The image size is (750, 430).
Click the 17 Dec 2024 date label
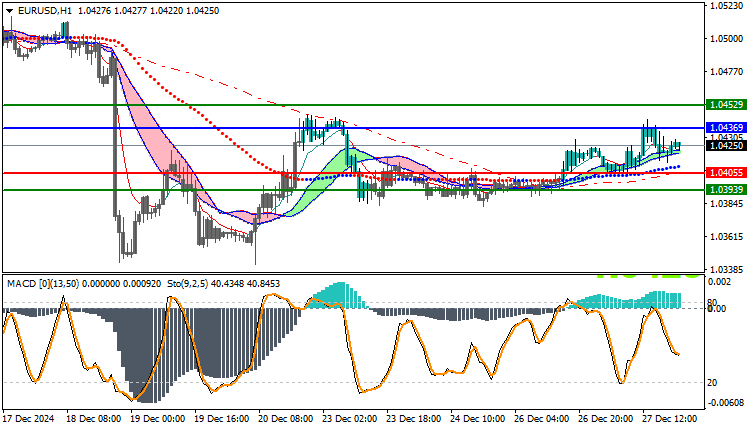point(29,419)
